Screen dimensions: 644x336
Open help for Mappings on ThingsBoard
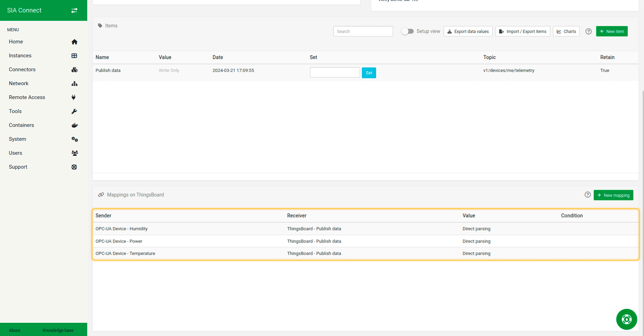pos(587,195)
